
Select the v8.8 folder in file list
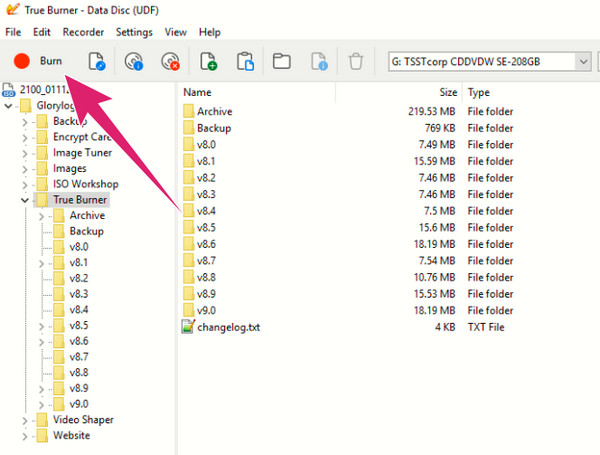pos(206,277)
